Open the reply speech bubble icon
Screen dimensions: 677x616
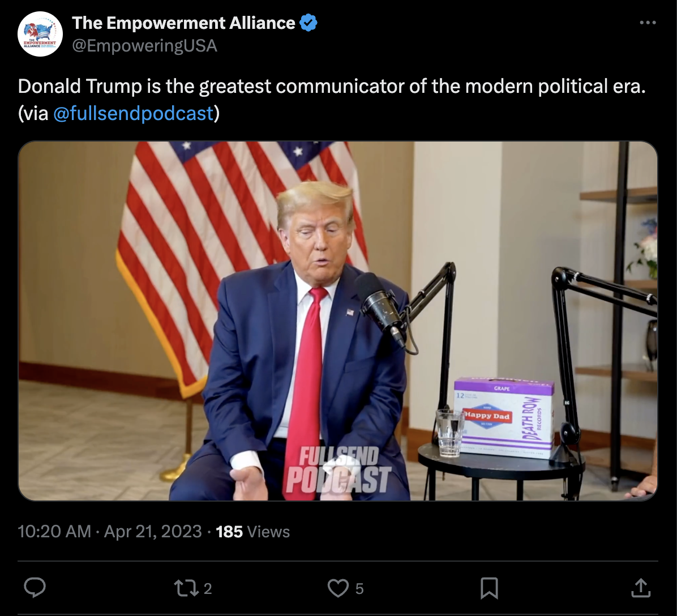(x=35, y=588)
